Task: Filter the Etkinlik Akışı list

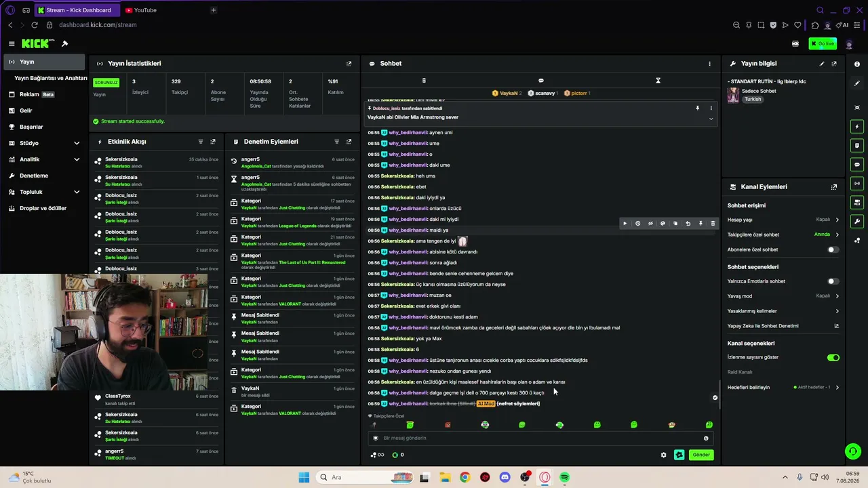Action: tap(201, 142)
